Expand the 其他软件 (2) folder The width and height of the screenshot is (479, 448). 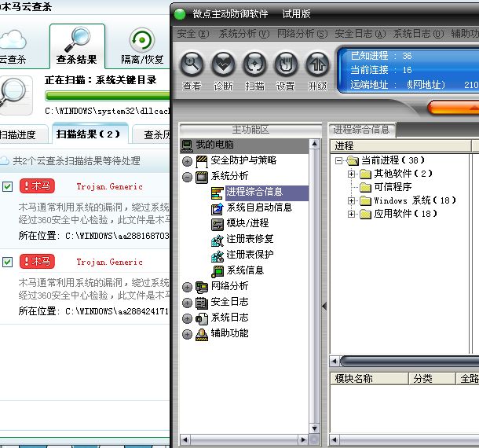351,174
